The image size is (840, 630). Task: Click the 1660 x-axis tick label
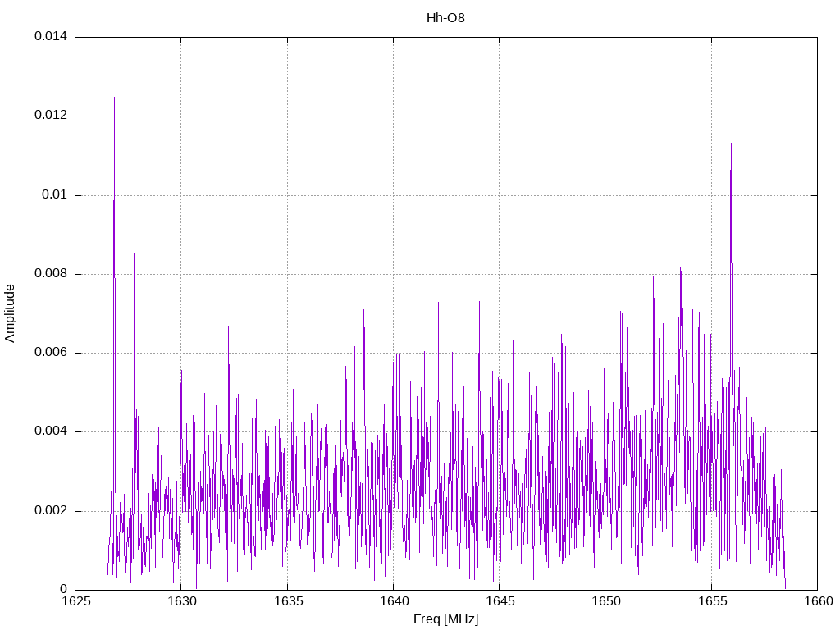tap(817, 602)
